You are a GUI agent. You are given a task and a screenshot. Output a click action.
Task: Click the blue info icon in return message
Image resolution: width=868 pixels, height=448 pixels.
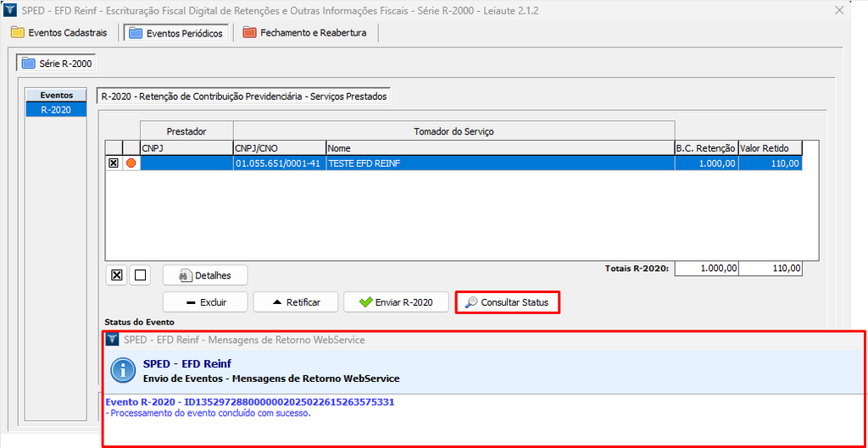pos(124,370)
